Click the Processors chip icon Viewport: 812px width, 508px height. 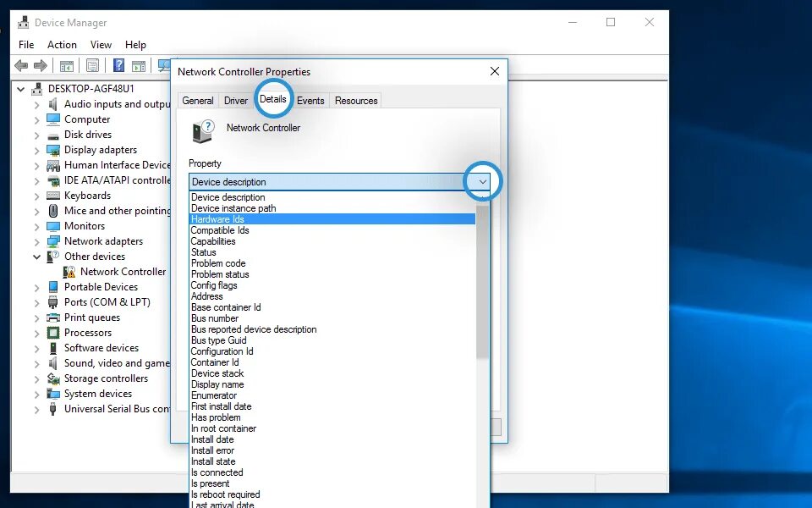(52, 333)
